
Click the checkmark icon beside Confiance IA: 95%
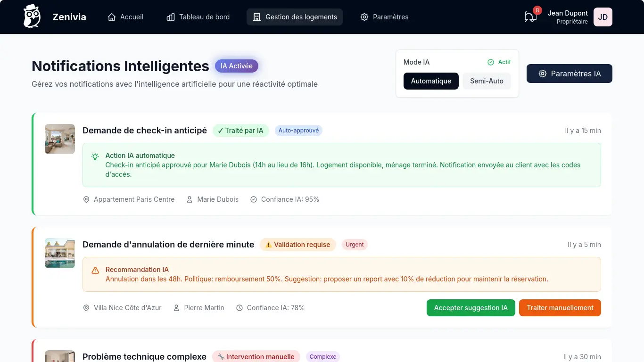(x=254, y=199)
